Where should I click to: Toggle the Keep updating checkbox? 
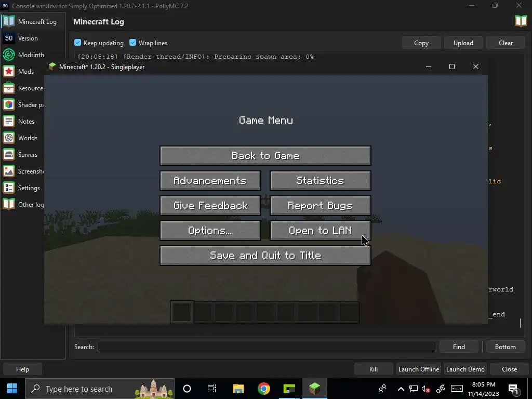tap(78, 43)
